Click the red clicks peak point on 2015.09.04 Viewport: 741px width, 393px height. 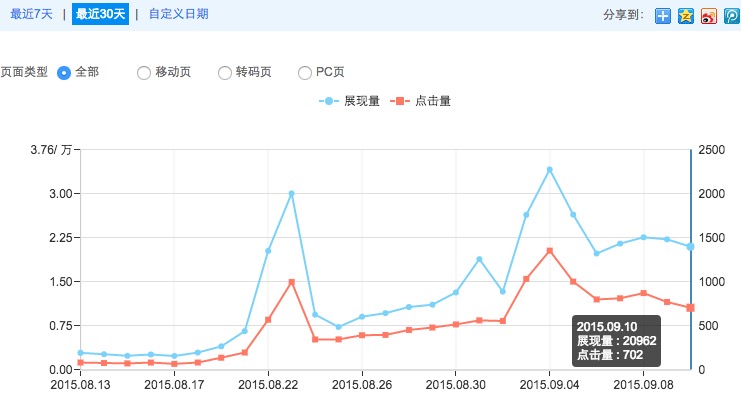(x=550, y=251)
